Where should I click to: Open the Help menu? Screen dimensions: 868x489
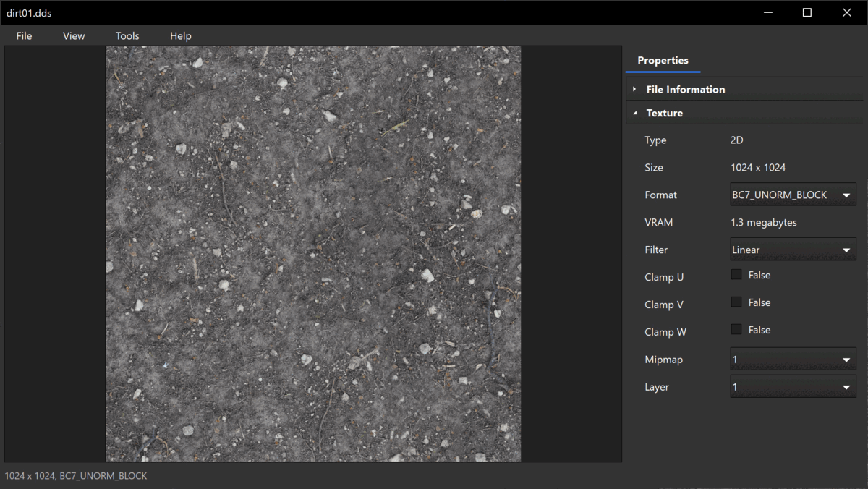(181, 35)
